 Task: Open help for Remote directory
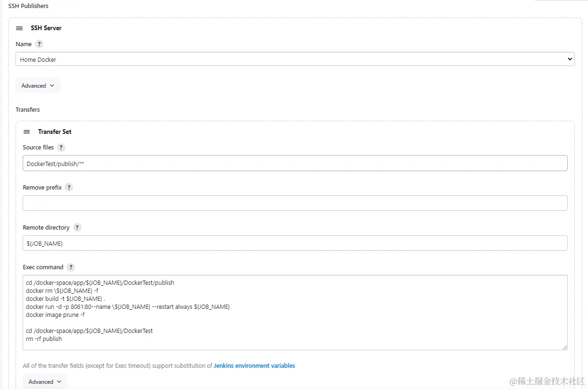77,227
